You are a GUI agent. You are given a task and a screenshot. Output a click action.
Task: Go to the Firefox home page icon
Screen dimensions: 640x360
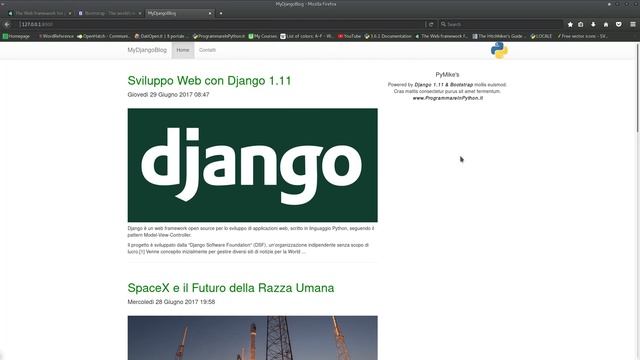pyautogui.click(x=606, y=24)
